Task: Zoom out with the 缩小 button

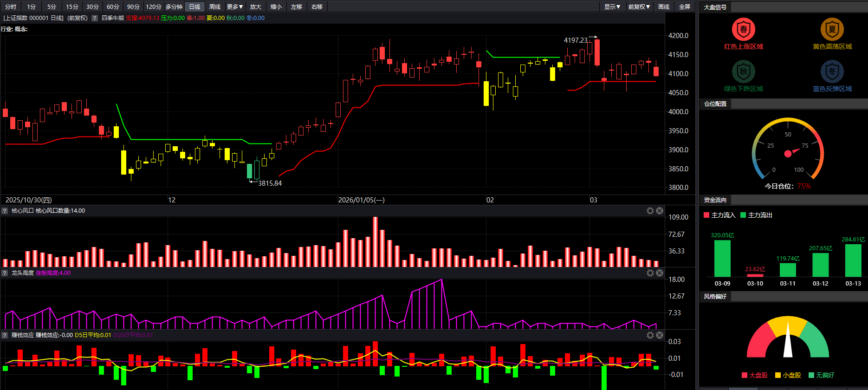Action: click(x=276, y=6)
